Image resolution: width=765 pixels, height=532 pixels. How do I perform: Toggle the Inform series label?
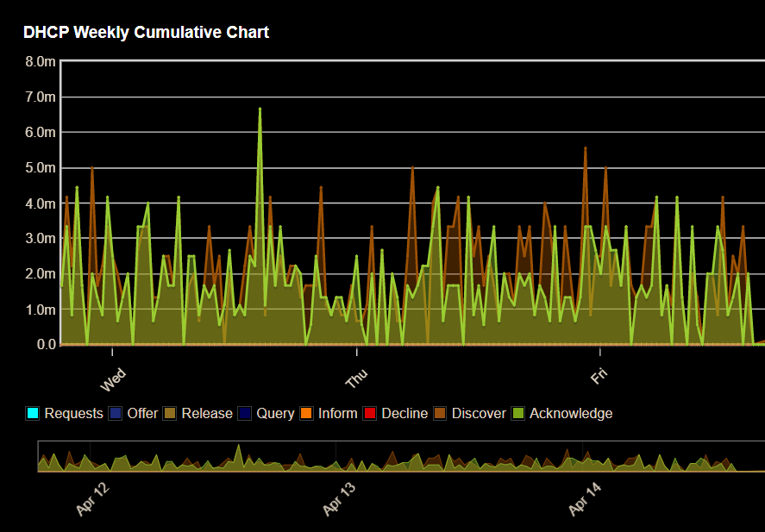coord(337,414)
